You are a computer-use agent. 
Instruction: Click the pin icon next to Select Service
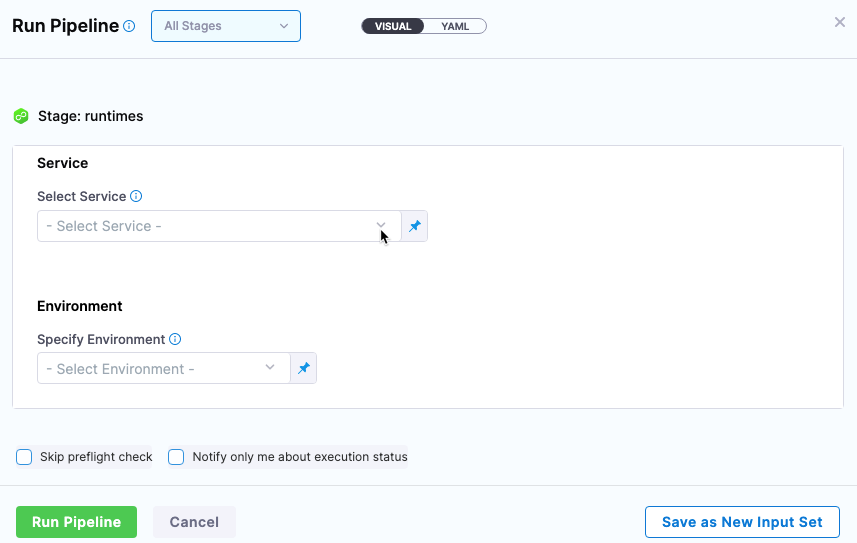pyautogui.click(x=414, y=226)
